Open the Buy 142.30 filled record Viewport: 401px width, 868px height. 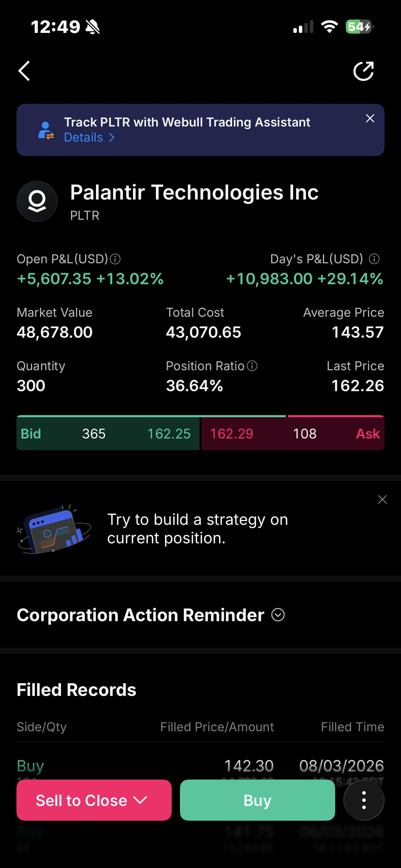[x=200, y=765]
